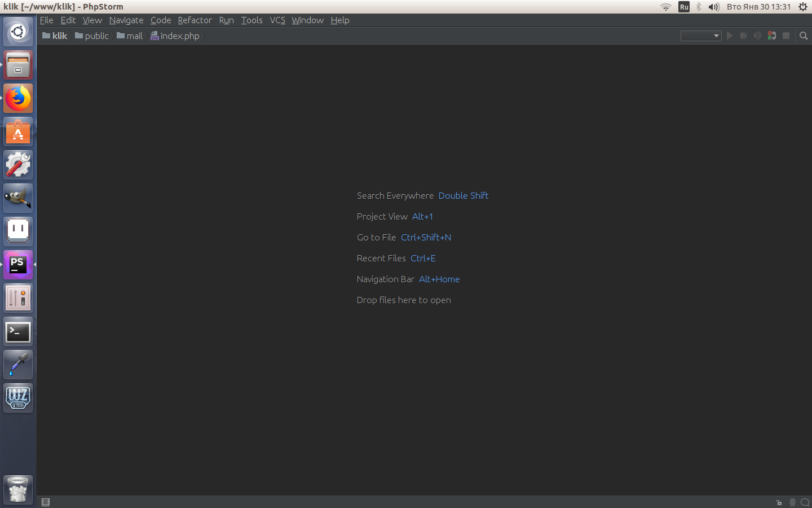Expand the 'public' folder in navigation bar

92,36
